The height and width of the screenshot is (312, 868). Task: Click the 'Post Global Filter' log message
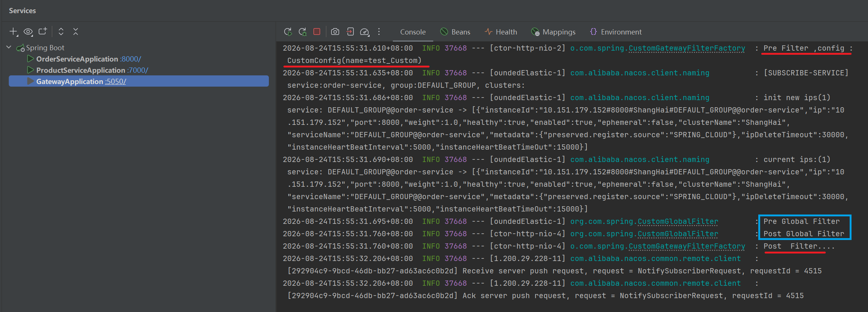pos(804,234)
